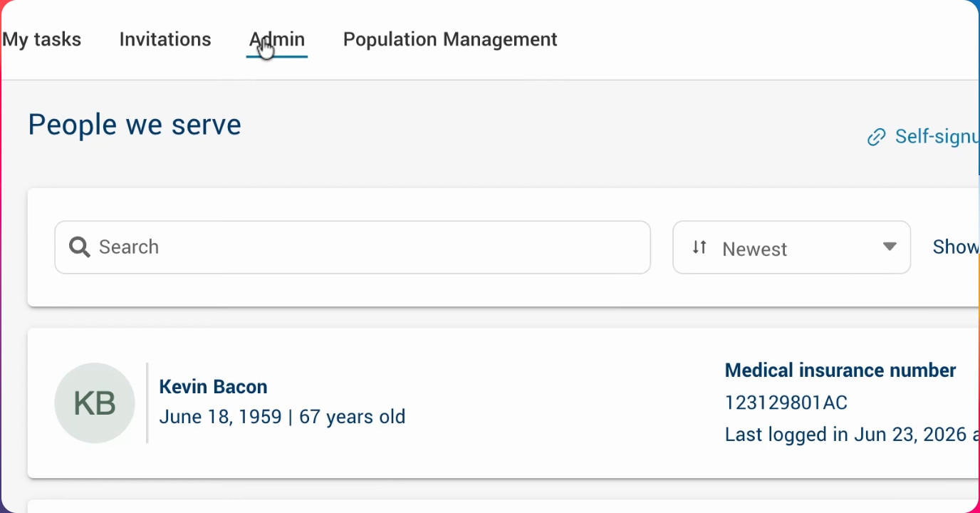Open the Newest sort dropdown

point(791,247)
